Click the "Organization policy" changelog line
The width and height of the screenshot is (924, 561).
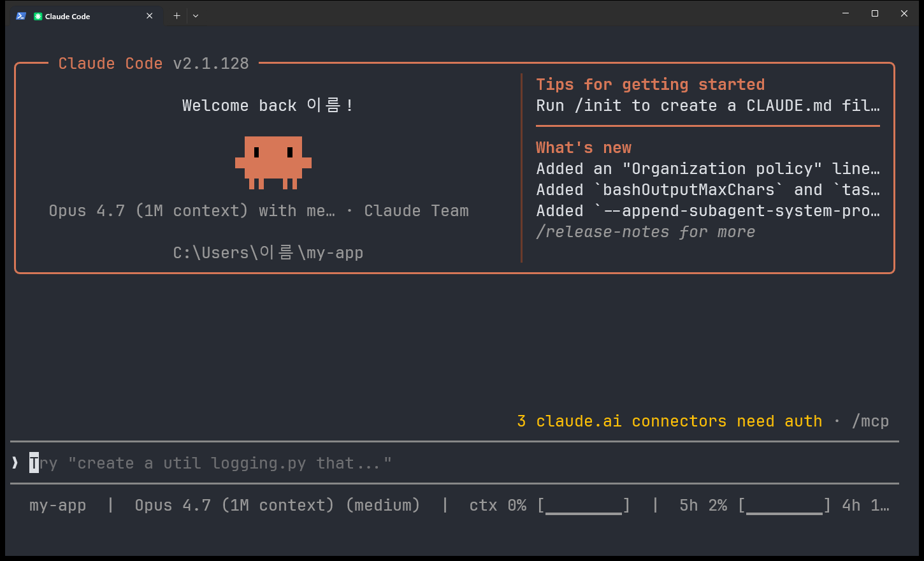[x=708, y=169]
